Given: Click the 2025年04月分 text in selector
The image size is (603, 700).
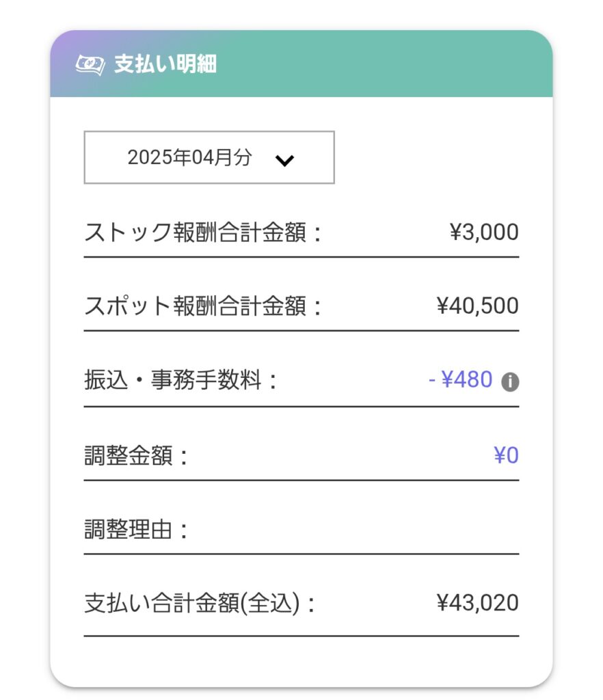Looking at the screenshot, I should tap(189, 157).
